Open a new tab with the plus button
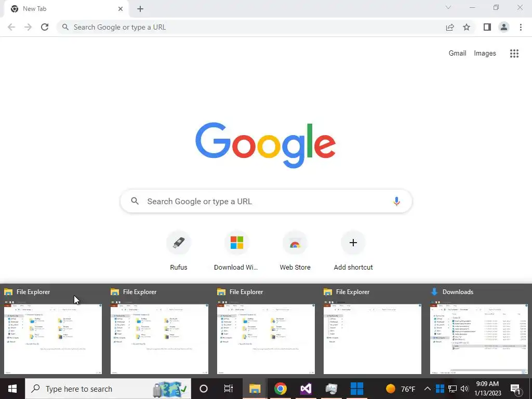532x399 pixels. 140,9
